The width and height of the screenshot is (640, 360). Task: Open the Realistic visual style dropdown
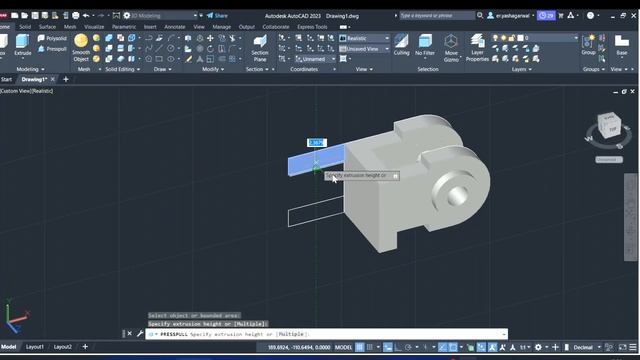click(x=364, y=38)
